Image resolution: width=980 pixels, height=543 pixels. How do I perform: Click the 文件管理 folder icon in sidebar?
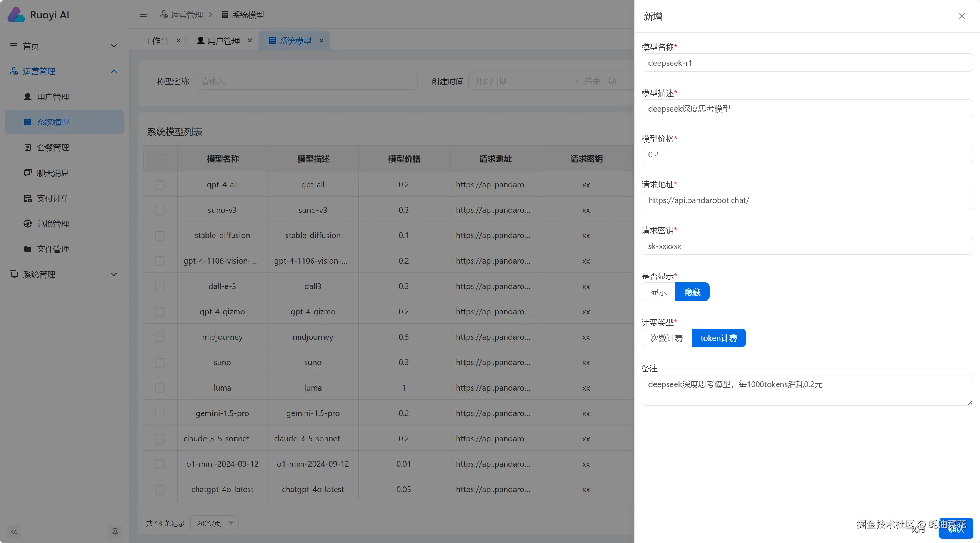coord(28,249)
